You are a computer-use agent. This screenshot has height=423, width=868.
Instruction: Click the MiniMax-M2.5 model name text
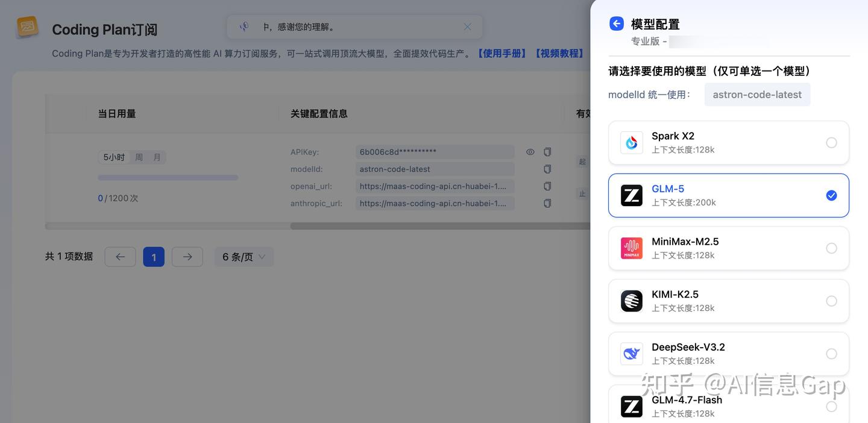(685, 242)
